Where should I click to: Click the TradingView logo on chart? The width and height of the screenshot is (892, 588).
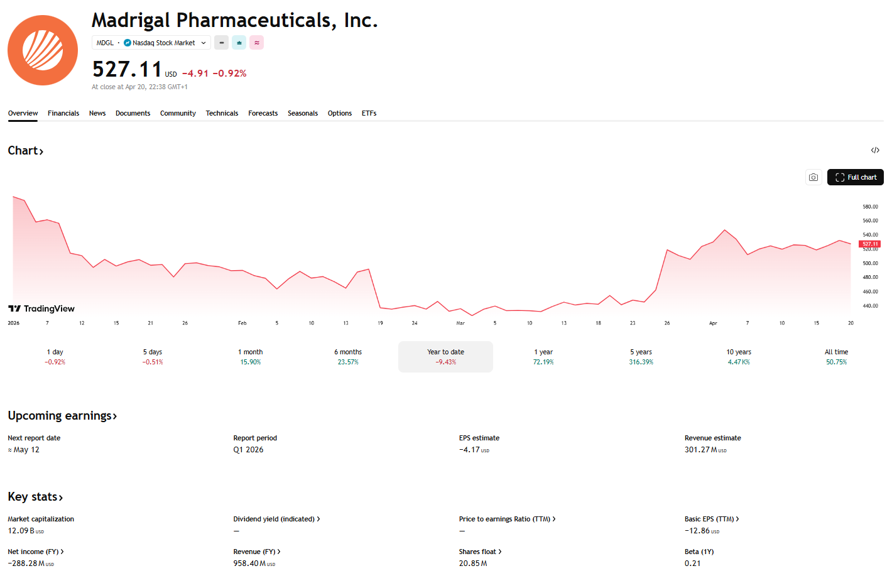[41, 308]
